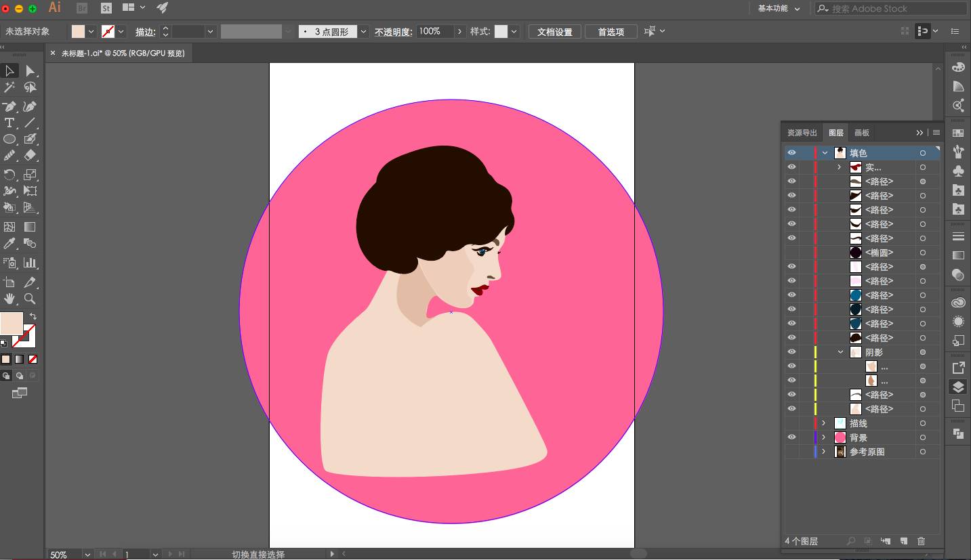
Task: Open the 基本功能 workspace dropdown
Action: pyautogui.click(x=779, y=9)
